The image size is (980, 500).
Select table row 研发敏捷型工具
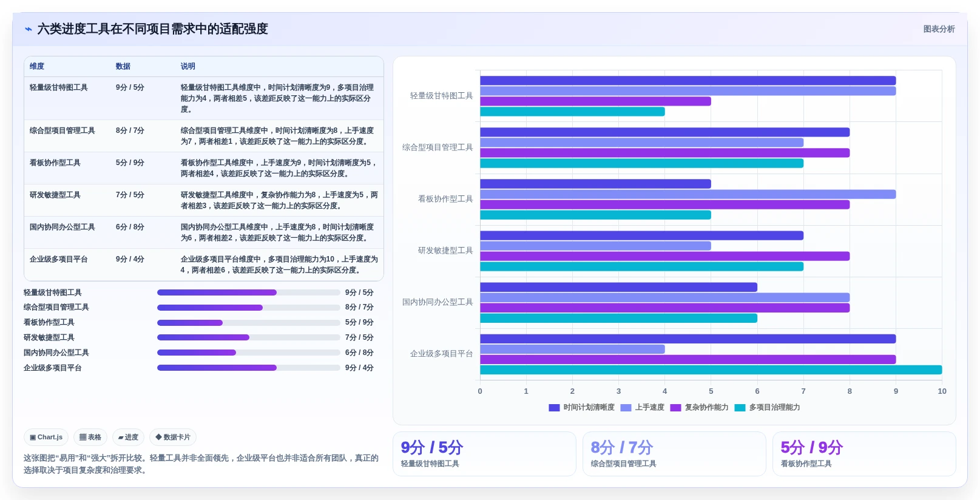204,200
